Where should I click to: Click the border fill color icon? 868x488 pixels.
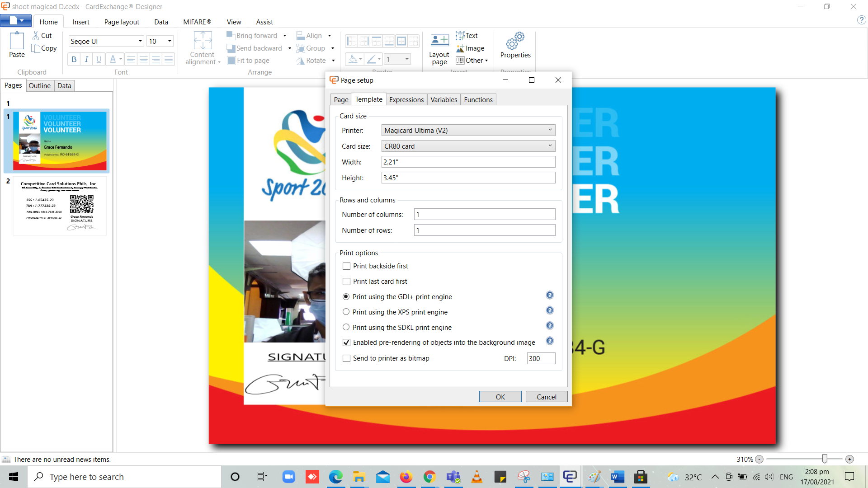pos(353,59)
